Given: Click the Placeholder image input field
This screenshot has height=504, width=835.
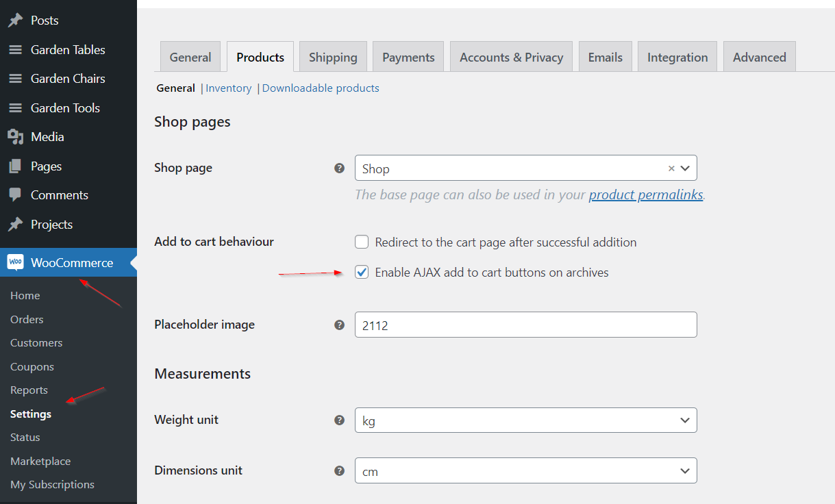Looking at the screenshot, I should [x=525, y=325].
